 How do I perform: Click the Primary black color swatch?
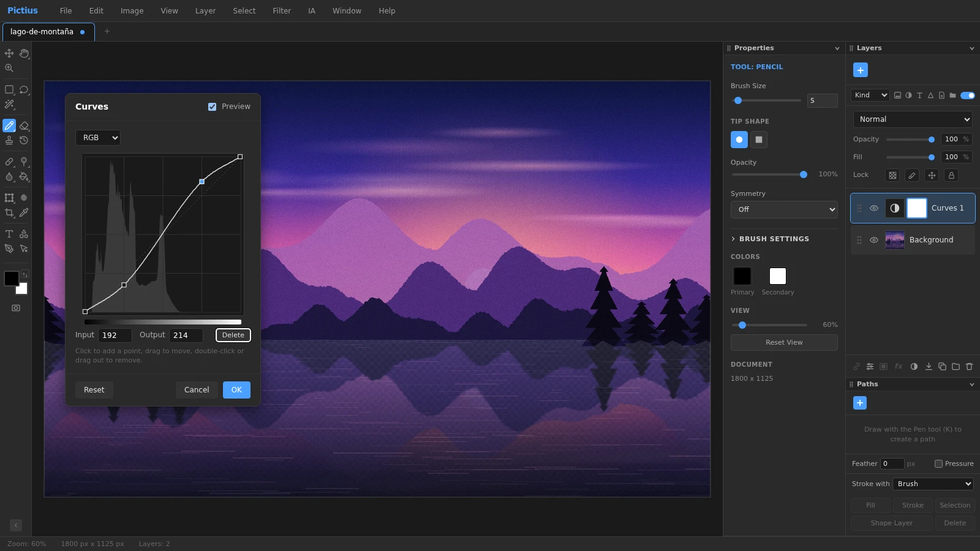tap(742, 276)
